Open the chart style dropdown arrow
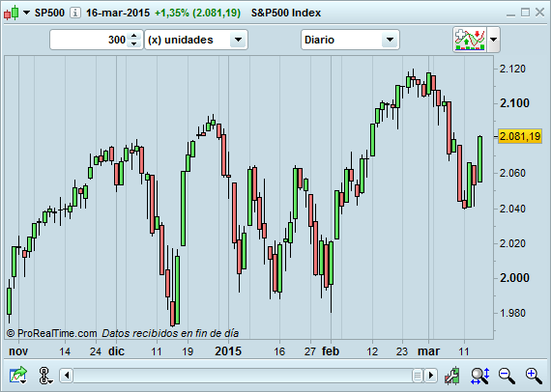551x392 pixels. pos(27,13)
